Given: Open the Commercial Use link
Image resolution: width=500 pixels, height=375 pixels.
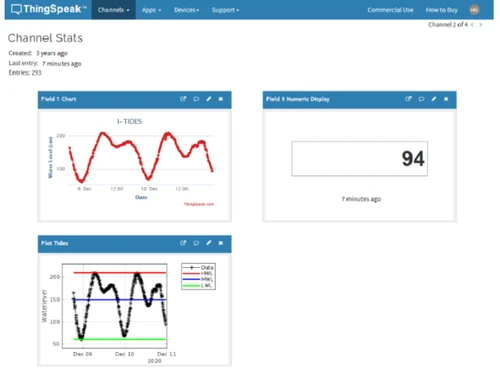Looking at the screenshot, I should click(x=390, y=10).
